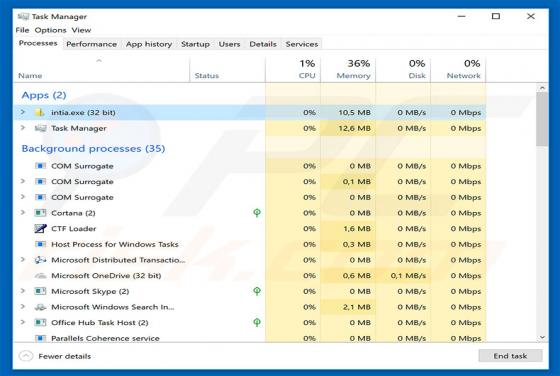Click the Microsoft OneDrive cloud icon
The width and height of the screenshot is (560, 376).
[x=40, y=276]
